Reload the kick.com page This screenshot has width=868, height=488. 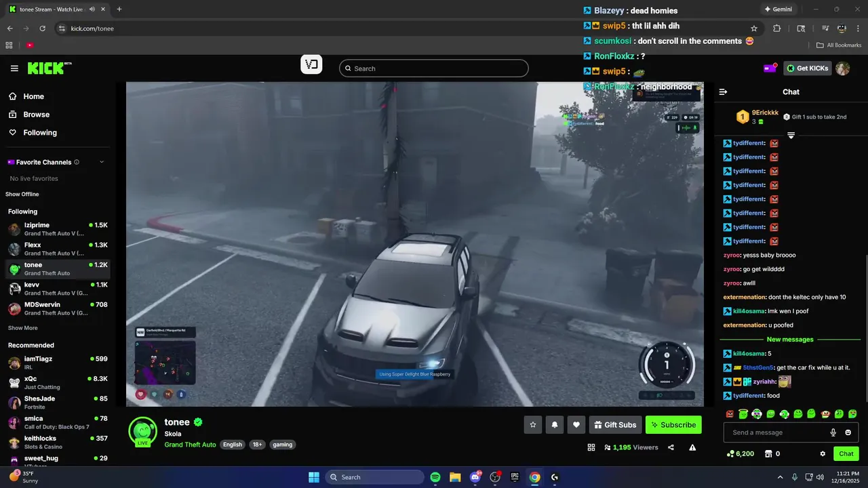(42, 28)
